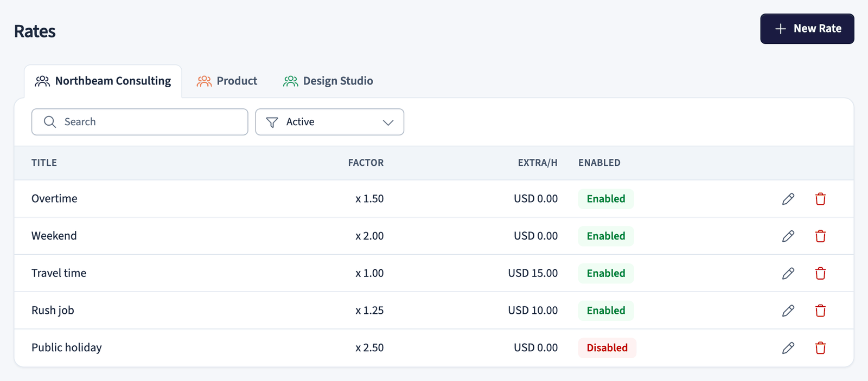Delete the Public holiday rate
Screen dimensions: 868x381
tap(820, 348)
